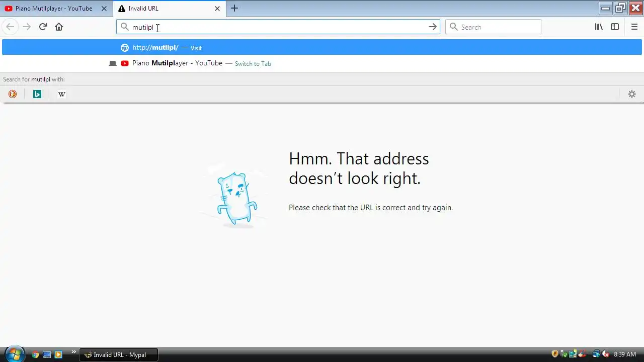This screenshot has height=362, width=644.
Task: Click 'Please check that the URL' text
Action: pos(371,208)
